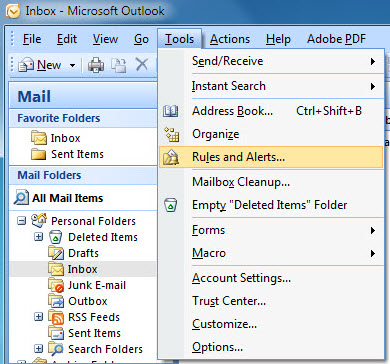
Task: Open the Actions menu
Action: 230,39
